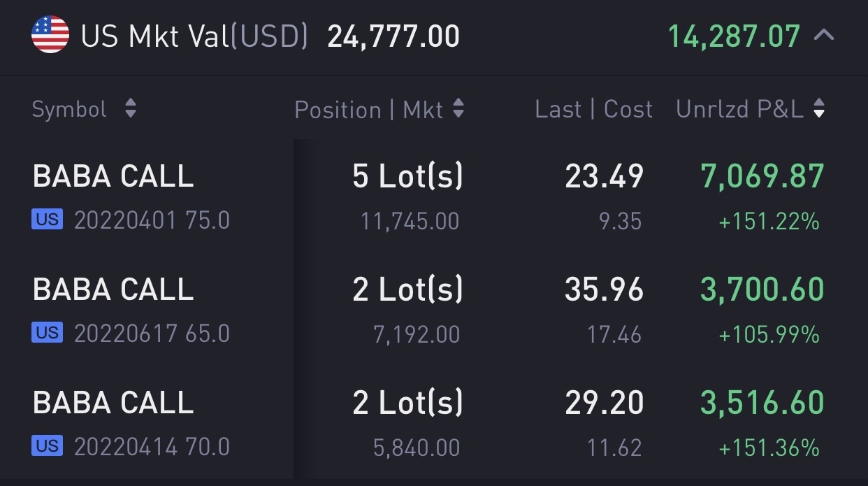Sort by Unrlzd P&L arrow icon
868x486 pixels.
[x=819, y=108]
